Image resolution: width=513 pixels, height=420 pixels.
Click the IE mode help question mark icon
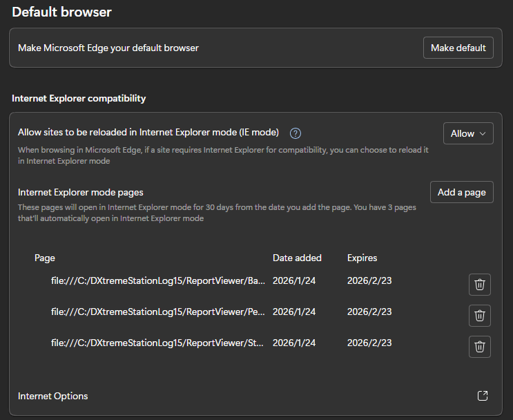click(x=296, y=133)
